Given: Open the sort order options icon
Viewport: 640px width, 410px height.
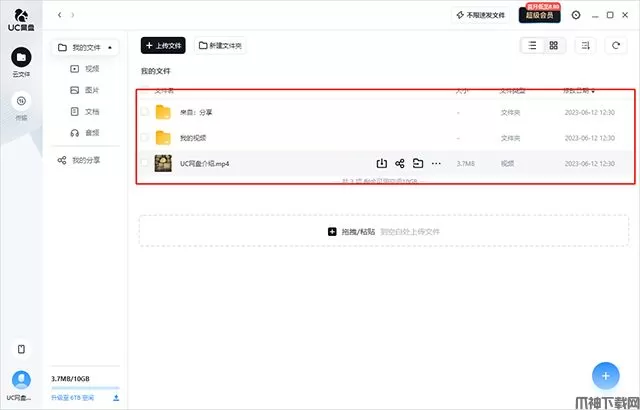Looking at the screenshot, I should pos(585,46).
